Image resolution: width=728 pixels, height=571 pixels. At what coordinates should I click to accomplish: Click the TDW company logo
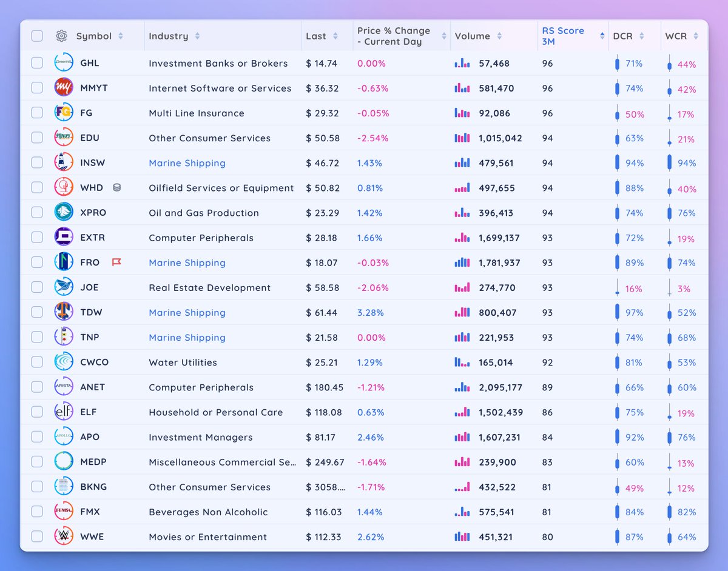click(x=64, y=312)
